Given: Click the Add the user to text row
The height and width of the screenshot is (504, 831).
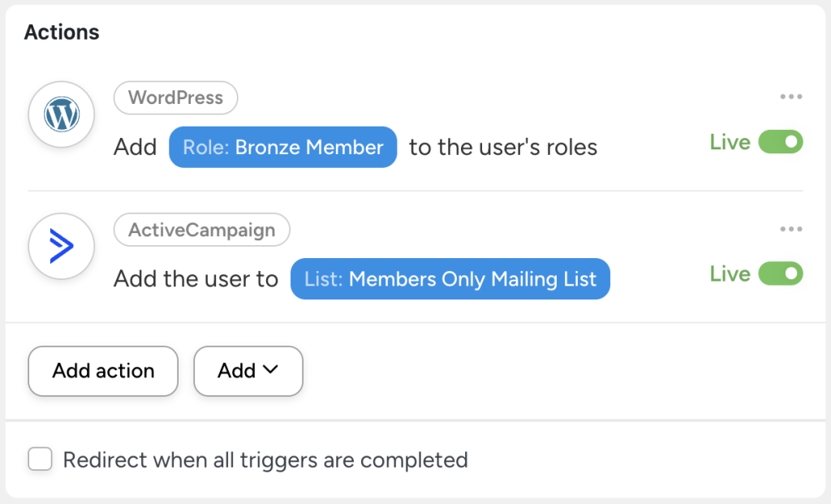Looking at the screenshot, I should tap(196, 278).
